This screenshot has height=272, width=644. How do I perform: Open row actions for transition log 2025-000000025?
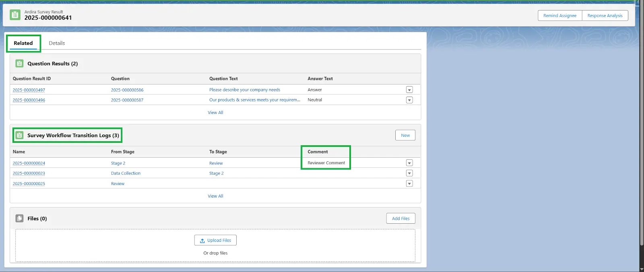pyautogui.click(x=409, y=183)
